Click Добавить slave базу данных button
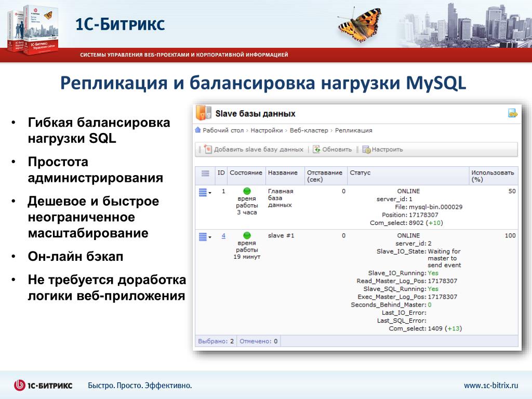 [x=254, y=149]
